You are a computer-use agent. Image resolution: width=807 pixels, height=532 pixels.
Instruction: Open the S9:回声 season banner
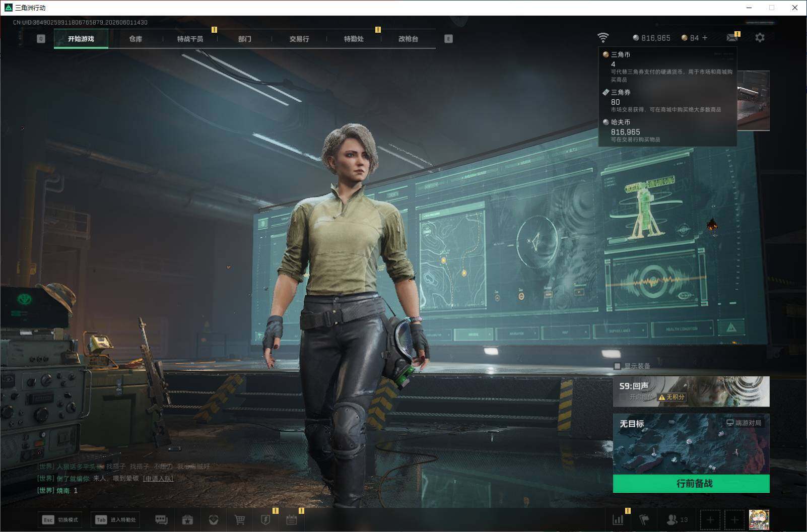coord(691,391)
